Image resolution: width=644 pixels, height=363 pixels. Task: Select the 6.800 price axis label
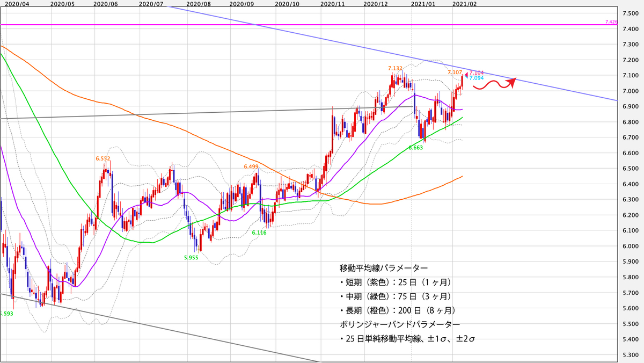[630, 122]
